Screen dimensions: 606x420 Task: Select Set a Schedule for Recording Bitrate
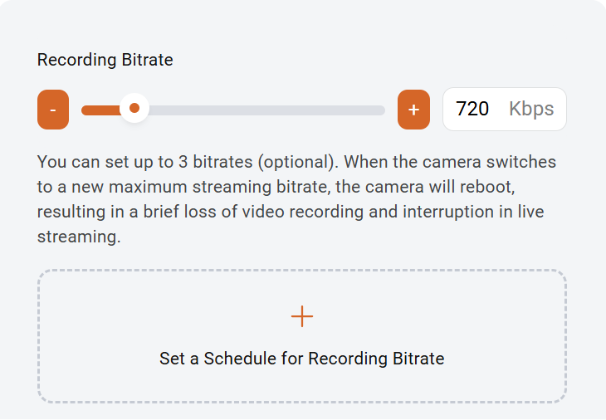302,358
